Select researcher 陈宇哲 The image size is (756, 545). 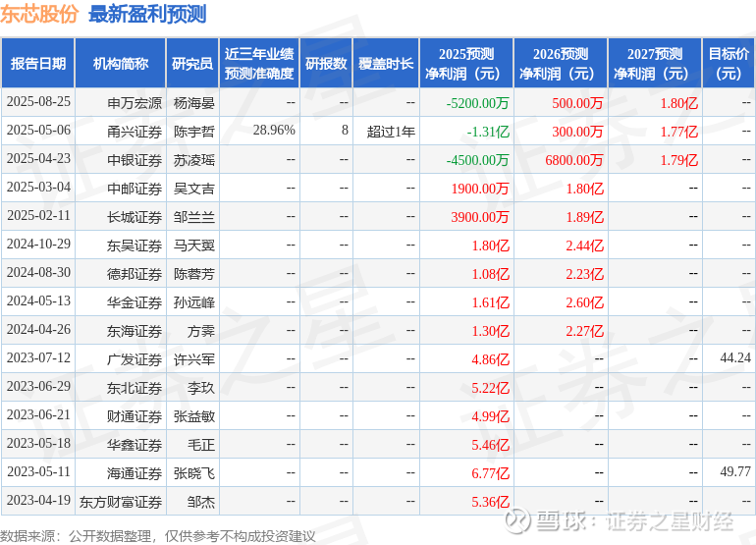pyautogui.click(x=193, y=132)
